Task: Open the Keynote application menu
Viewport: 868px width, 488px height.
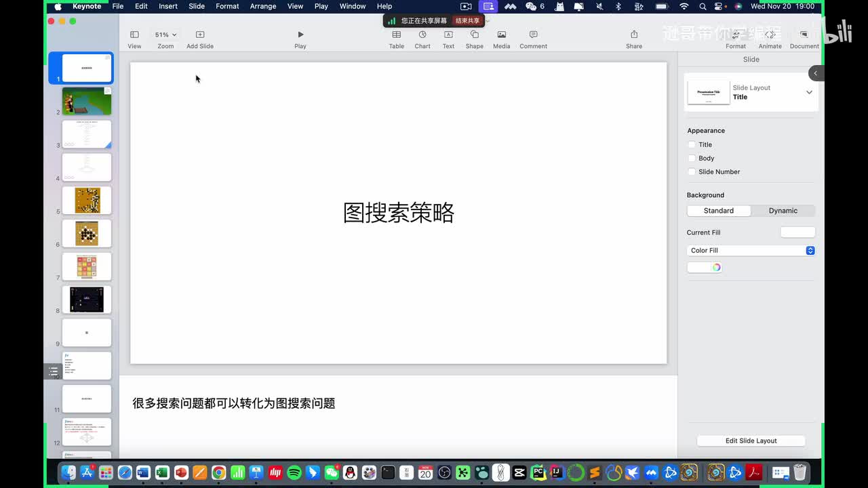Action: pos(87,6)
